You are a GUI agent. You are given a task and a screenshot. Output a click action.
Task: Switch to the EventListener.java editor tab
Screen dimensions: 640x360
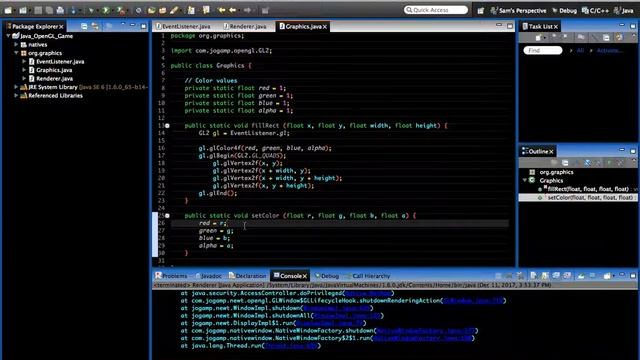tap(183, 27)
